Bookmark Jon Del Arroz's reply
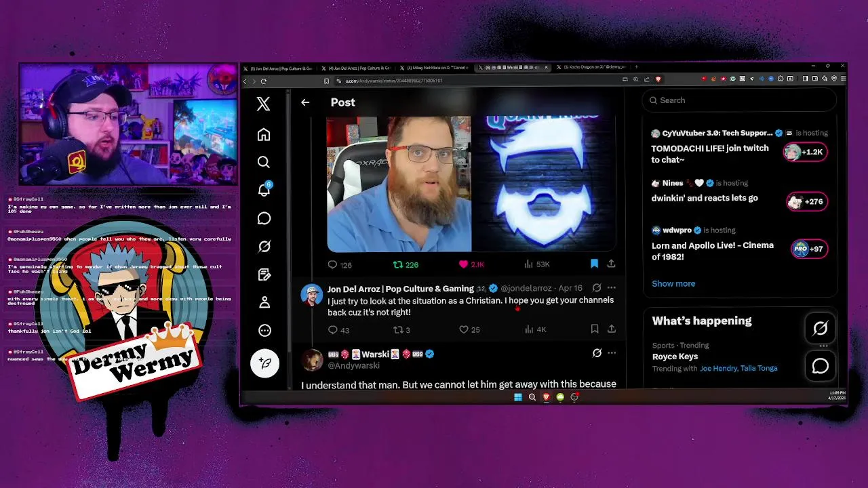Viewport: 868px width, 488px height. (x=594, y=329)
